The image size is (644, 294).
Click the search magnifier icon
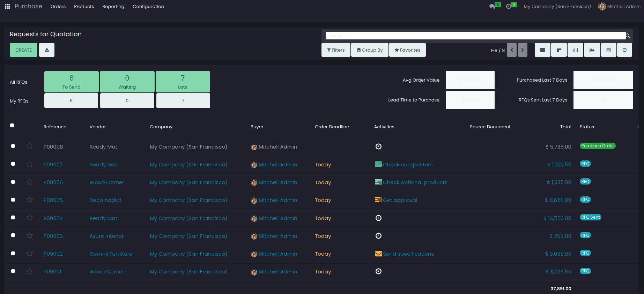click(628, 36)
